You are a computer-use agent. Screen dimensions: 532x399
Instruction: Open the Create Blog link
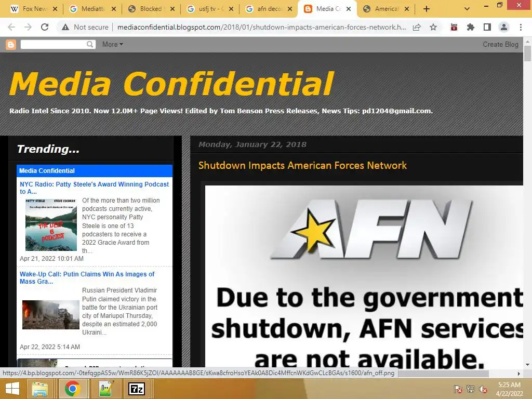point(500,45)
